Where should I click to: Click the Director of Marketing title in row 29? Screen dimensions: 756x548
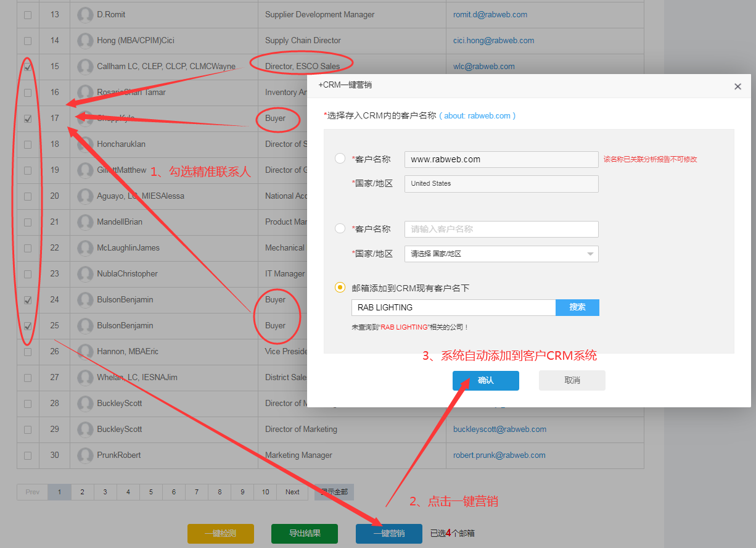301,430
